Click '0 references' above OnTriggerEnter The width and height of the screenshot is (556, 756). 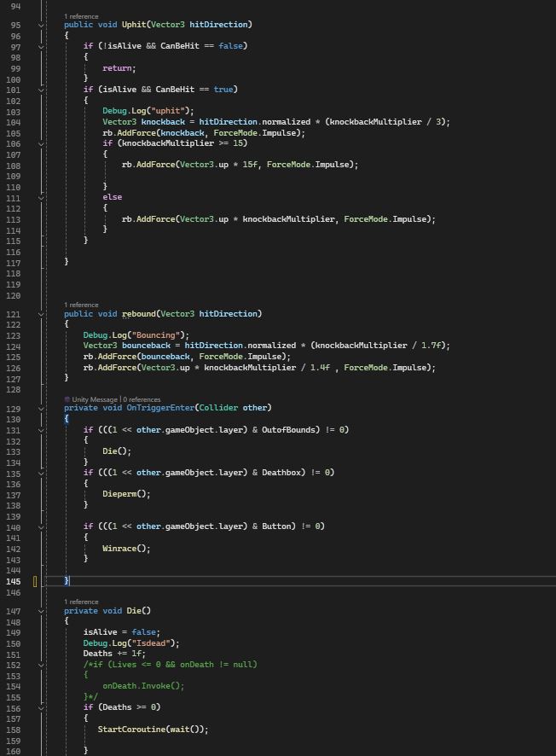pos(142,399)
